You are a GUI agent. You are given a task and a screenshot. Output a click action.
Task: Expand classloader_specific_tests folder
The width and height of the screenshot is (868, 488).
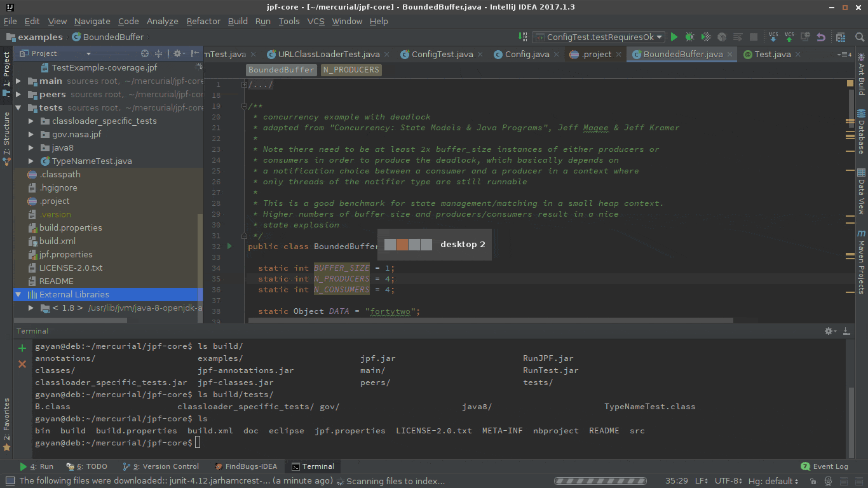[x=31, y=121]
